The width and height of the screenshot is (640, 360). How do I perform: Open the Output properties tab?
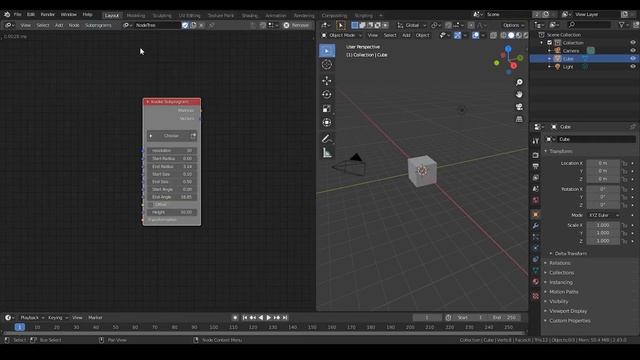click(x=536, y=166)
